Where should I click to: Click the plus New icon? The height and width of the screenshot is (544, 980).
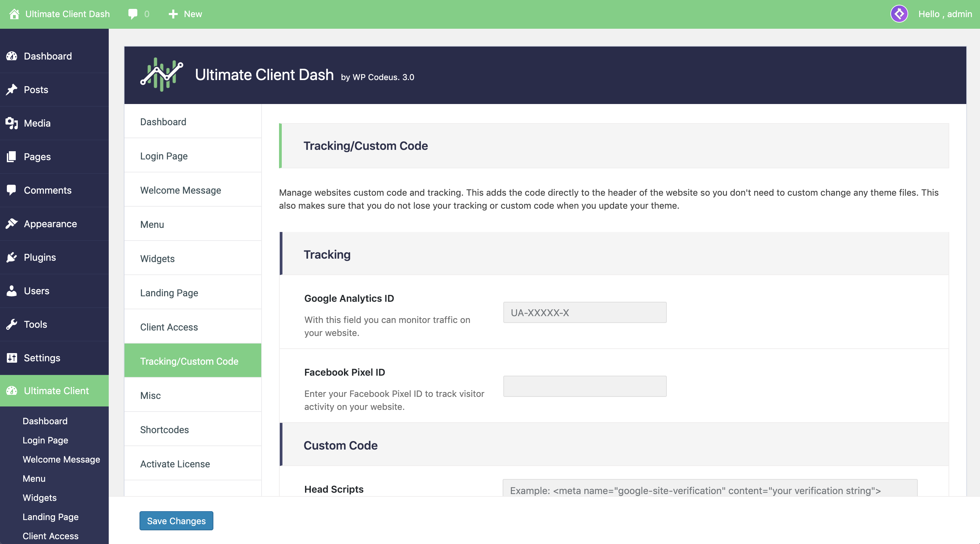pos(173,14)
